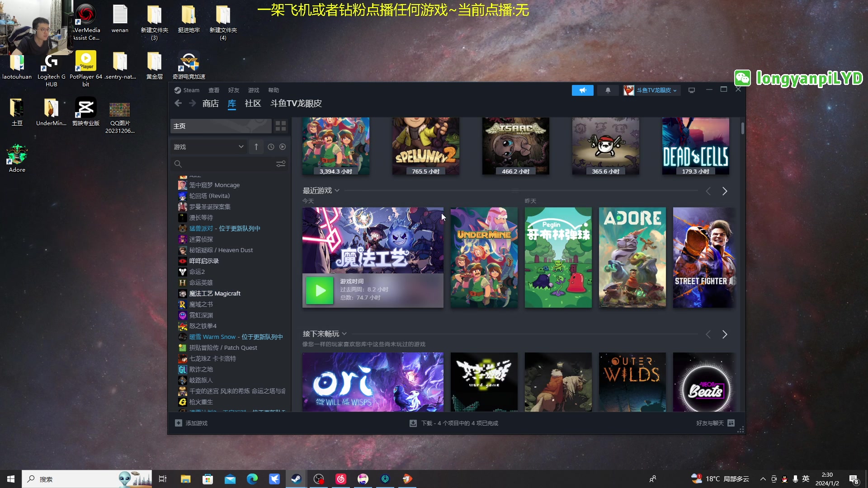Viewport: 868px width, 488px height.
Task: Toggle the recent-activity clock sort icon
Action: click(271, 146)
